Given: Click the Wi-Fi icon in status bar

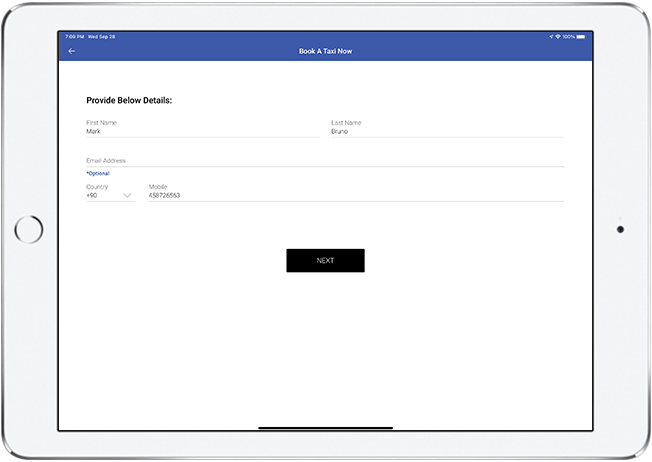Looking at the screenshot, I should (x=558, y=37).
